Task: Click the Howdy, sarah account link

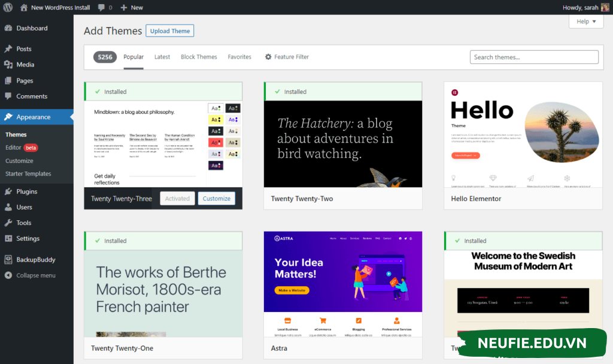Action: [x=580, y=7]
